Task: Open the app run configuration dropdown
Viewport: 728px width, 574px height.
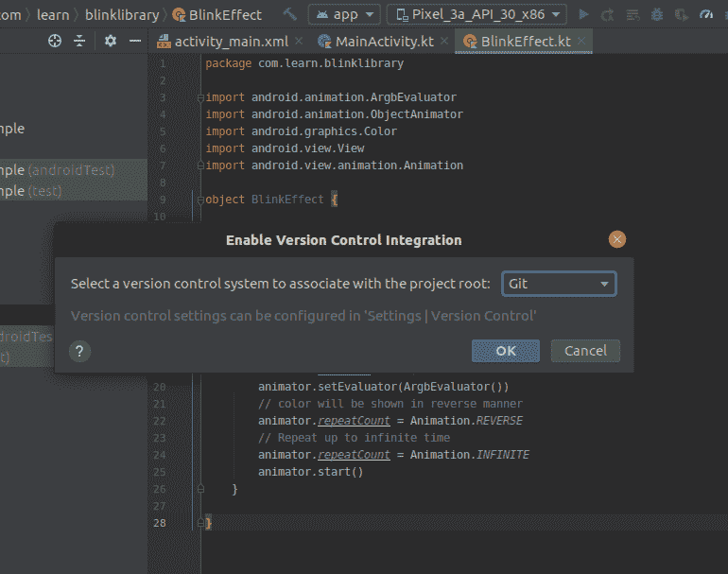Action: (x=344, y=14)
